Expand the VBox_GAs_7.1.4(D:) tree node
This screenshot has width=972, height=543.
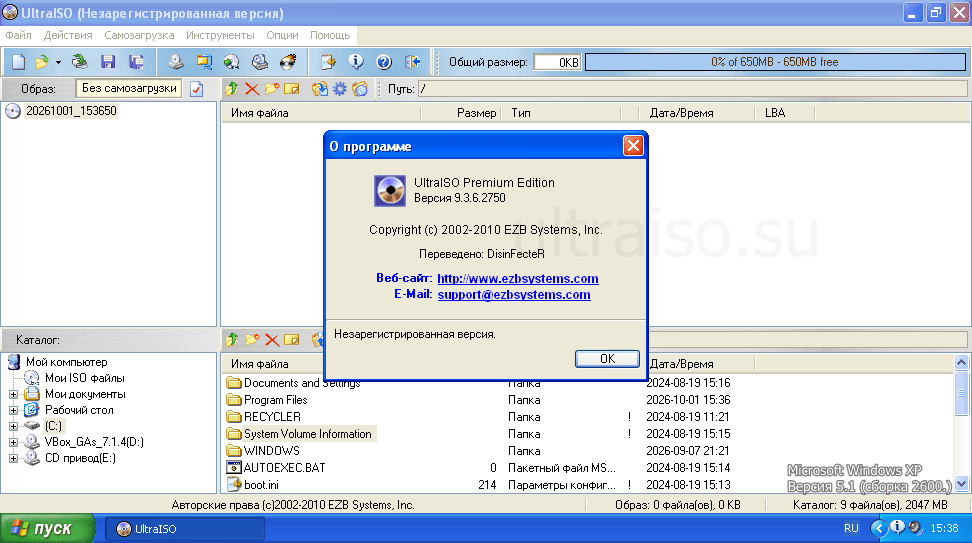13,443
